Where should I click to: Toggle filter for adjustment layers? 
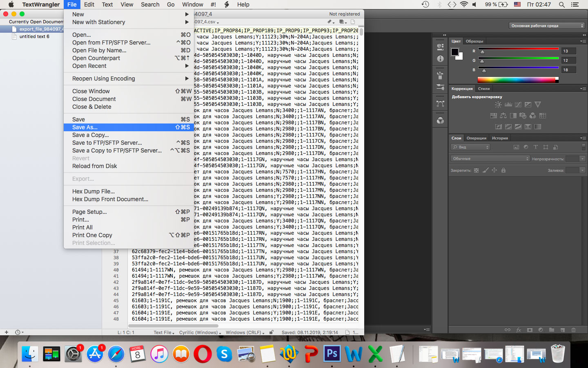(x=526, y=147)
